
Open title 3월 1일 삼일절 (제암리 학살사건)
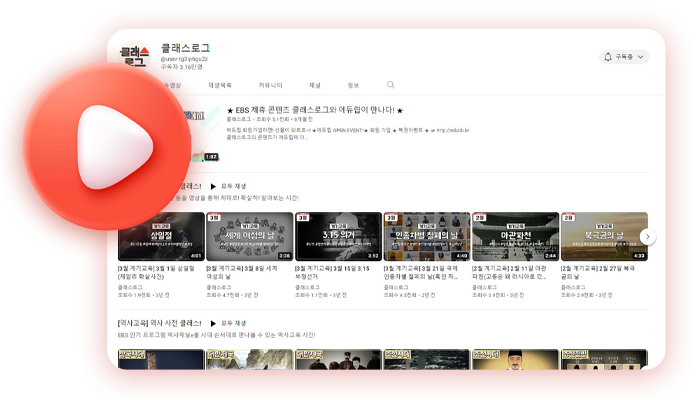[x=156, y=272]
